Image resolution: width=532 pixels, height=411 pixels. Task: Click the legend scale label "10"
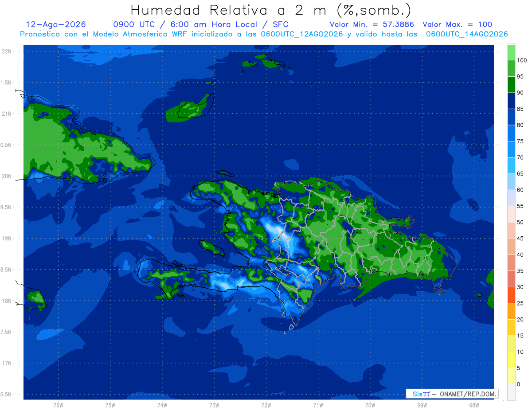(520, 352)
